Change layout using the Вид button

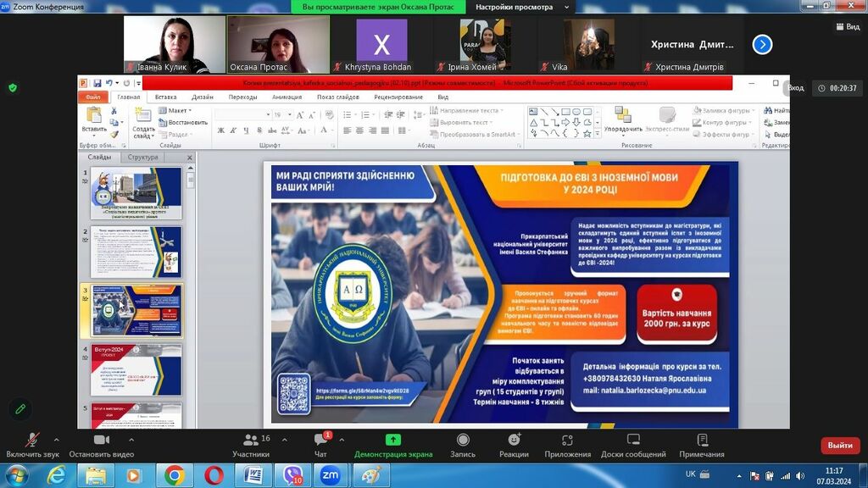pos(847,27)
